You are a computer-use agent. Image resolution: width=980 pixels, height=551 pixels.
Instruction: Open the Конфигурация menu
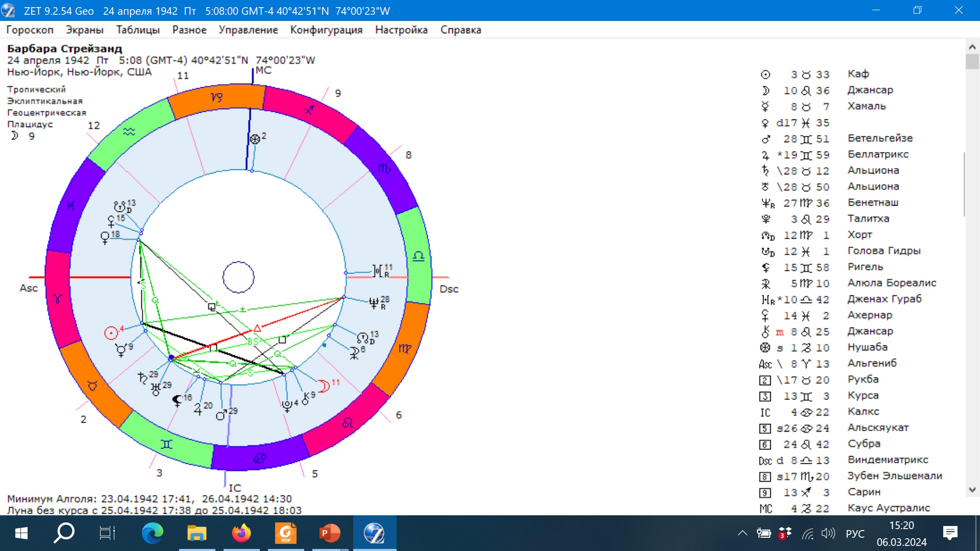click(326, 30)
